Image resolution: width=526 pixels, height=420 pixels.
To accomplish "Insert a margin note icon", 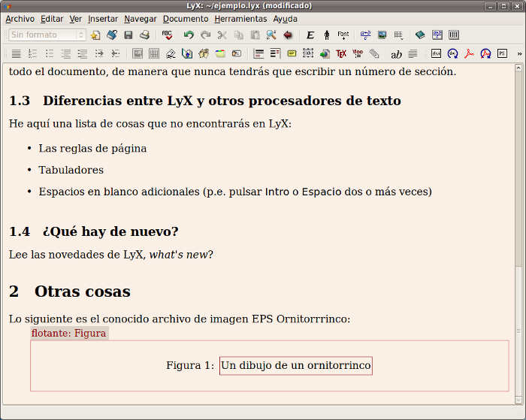I will [x=275, y=53].
